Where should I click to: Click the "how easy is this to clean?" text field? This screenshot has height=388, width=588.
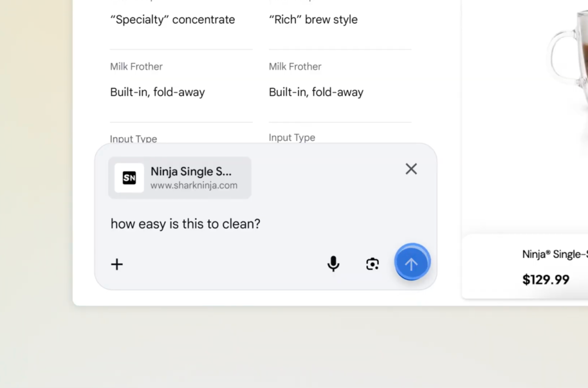[x=185, y=224]
